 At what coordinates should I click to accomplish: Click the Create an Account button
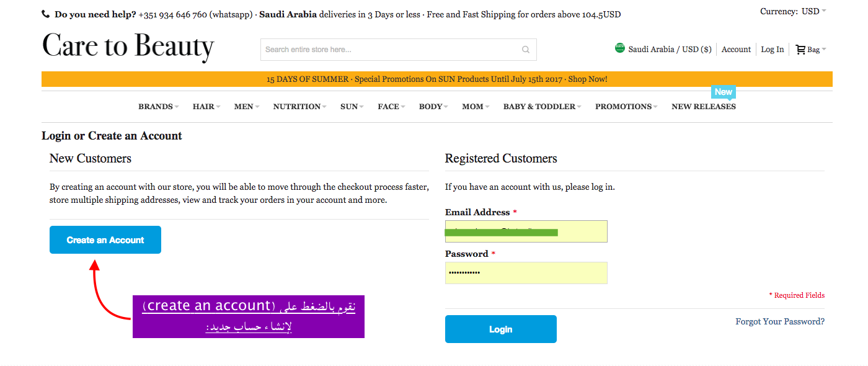[x=105, y=239]
